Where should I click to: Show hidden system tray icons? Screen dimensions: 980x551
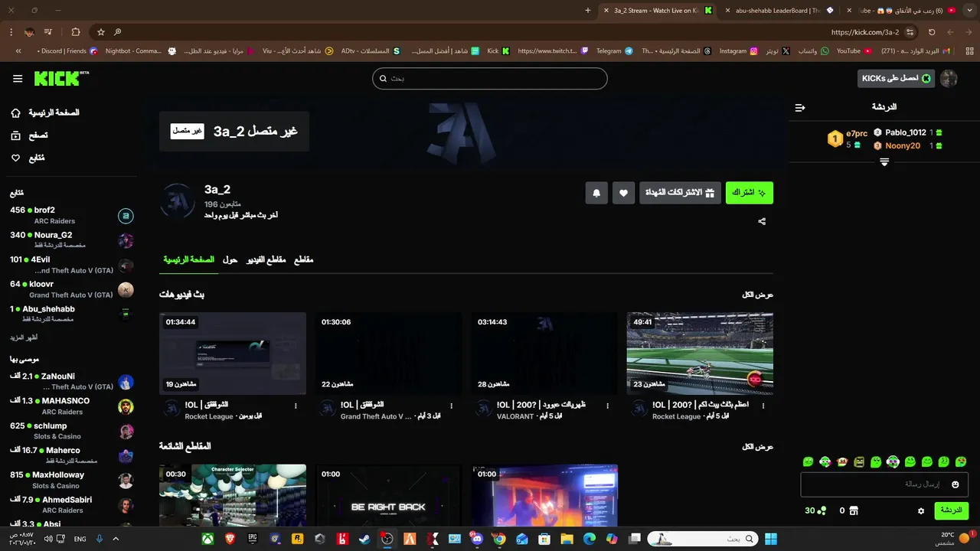(116, 539)
